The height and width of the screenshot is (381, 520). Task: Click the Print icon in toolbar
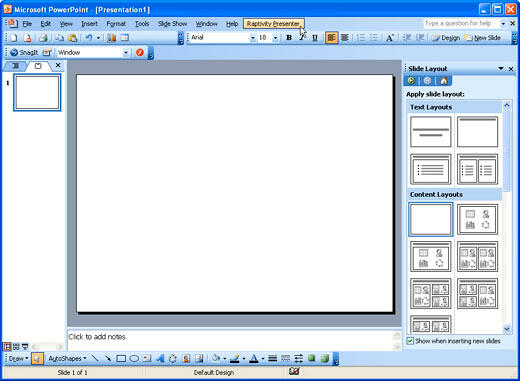click(x=43, y=38)
